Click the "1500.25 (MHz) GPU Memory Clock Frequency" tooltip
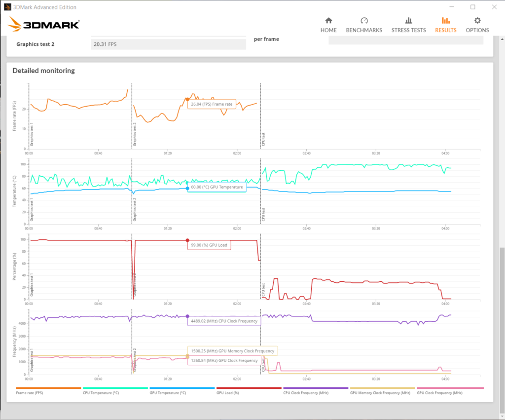 [233, 351]
